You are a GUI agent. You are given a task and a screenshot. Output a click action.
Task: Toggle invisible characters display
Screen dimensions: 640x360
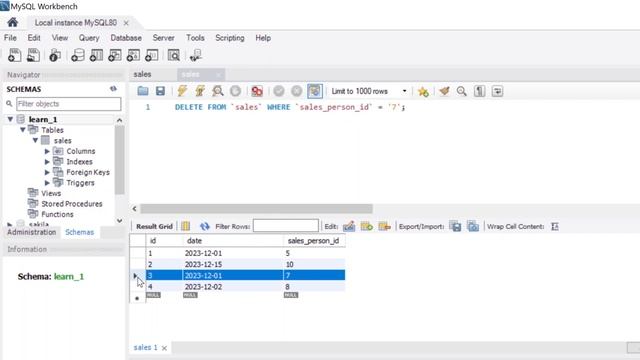tap(480, 91)
